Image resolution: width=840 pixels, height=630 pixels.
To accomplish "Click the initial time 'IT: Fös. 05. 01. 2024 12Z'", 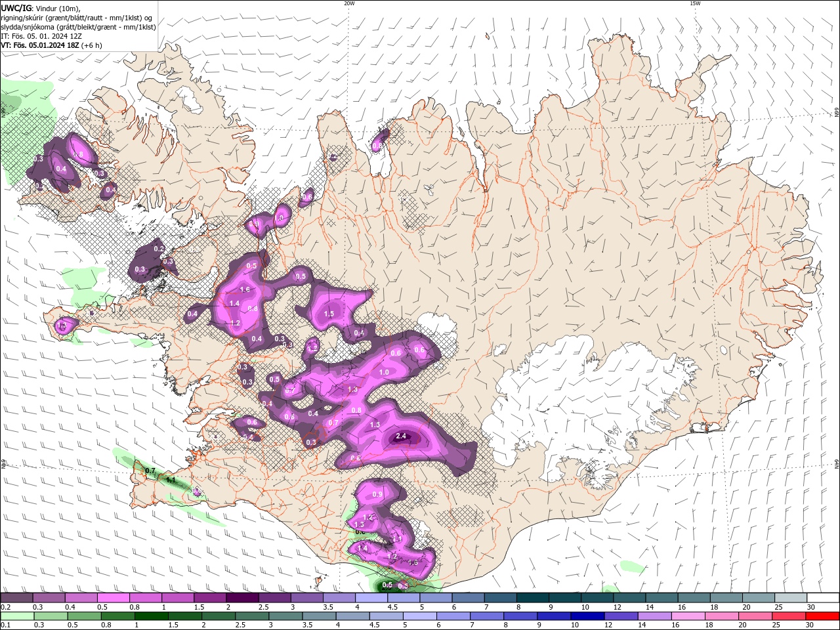I will [43, 36].
